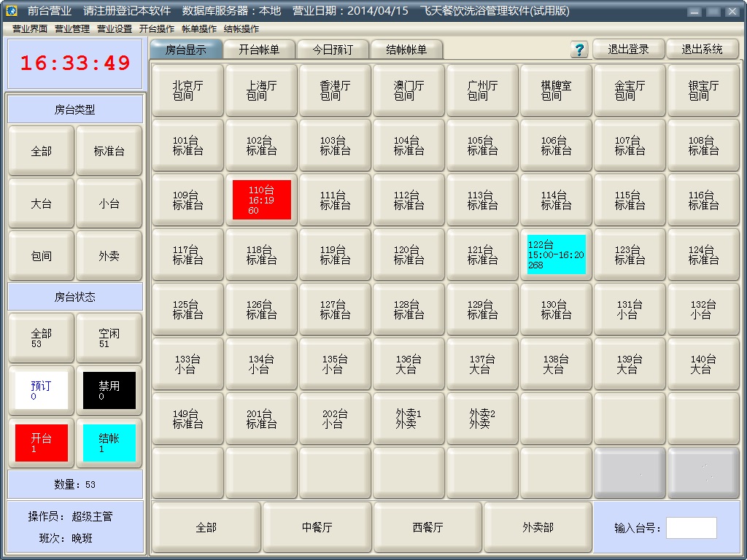
Task: Select the 包间 table type filter
Action: pos(42,256)
